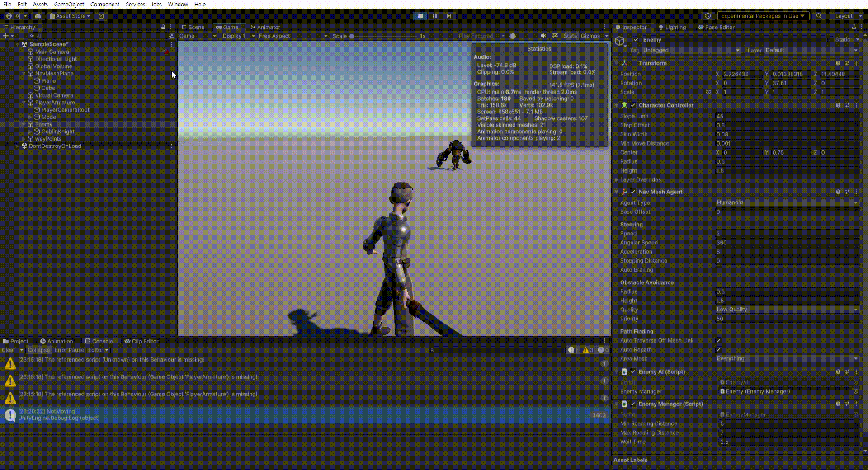Image resolution: width=868 pixels, height=470 pixels.
Task: Open the GameObject menu
Action: (x=69, y=4)
